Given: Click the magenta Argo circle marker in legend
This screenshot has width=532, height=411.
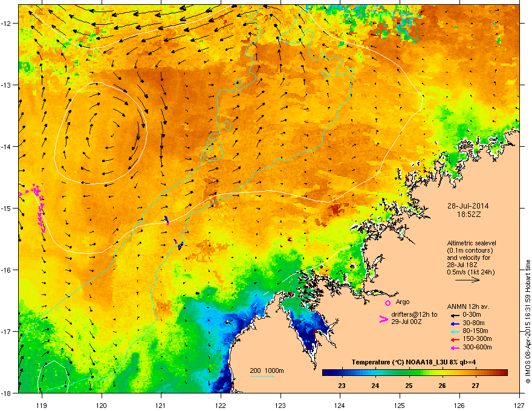Looking at the screenshot, I should pyautogui.click(x=388, y=303).
